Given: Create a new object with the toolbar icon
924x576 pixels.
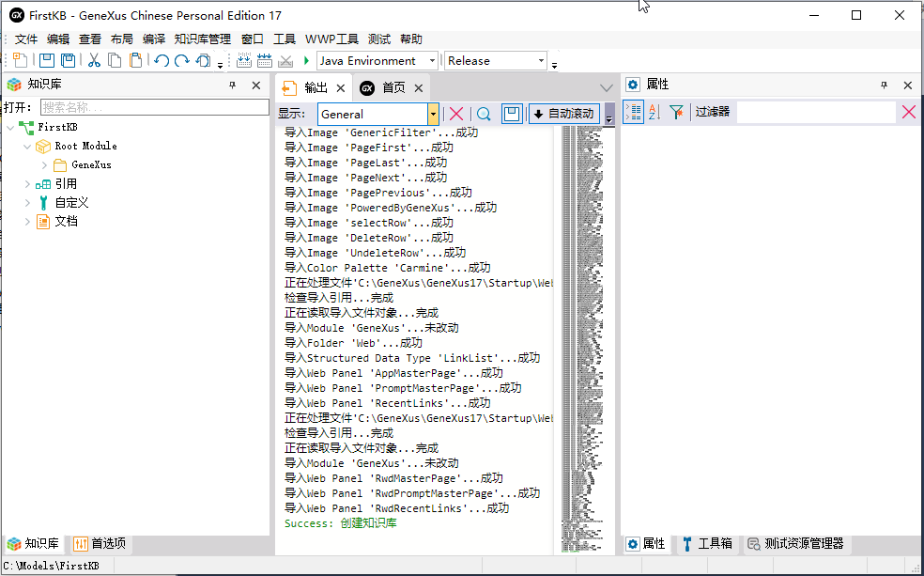Looking at the screenshot, I should pyautogui.click(x=20, y=60).
